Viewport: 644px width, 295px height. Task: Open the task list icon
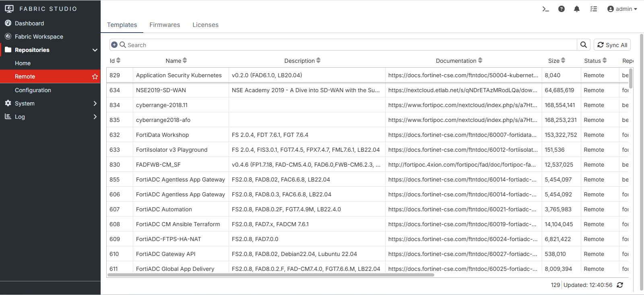pyautogui.click(x=594, y=9)
